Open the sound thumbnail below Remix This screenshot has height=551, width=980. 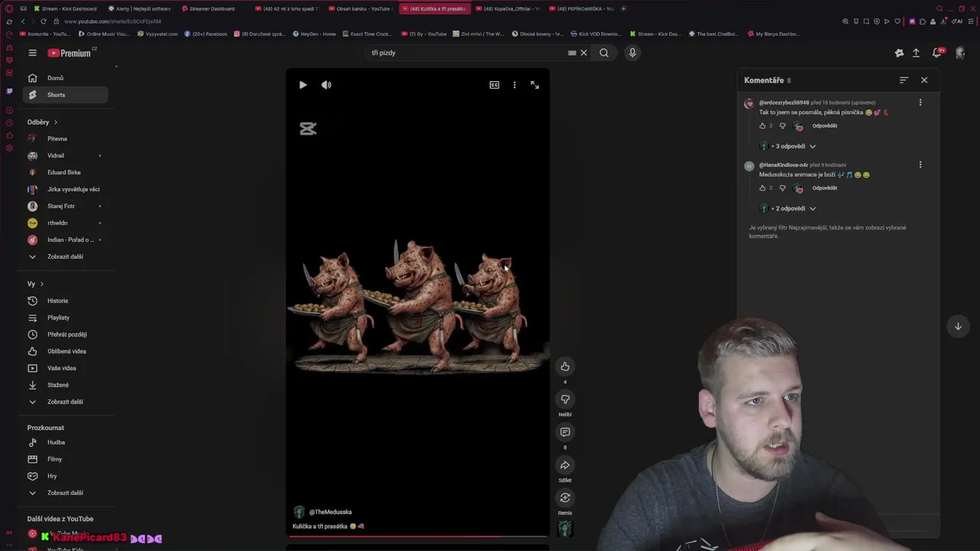tap(565, 528)
